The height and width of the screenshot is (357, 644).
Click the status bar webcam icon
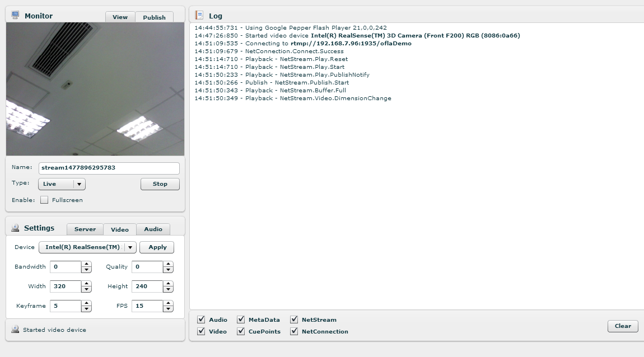(x=15, y=329)
